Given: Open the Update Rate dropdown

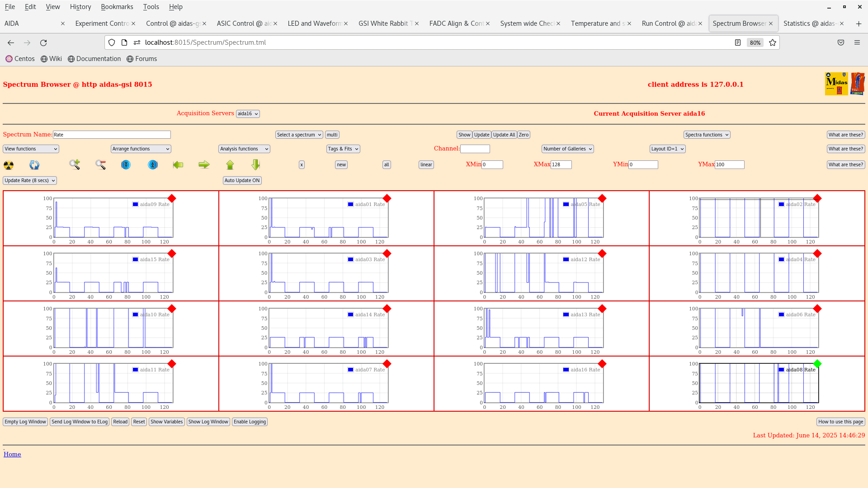Looking at the screenshot, I should tap(30, 180).
